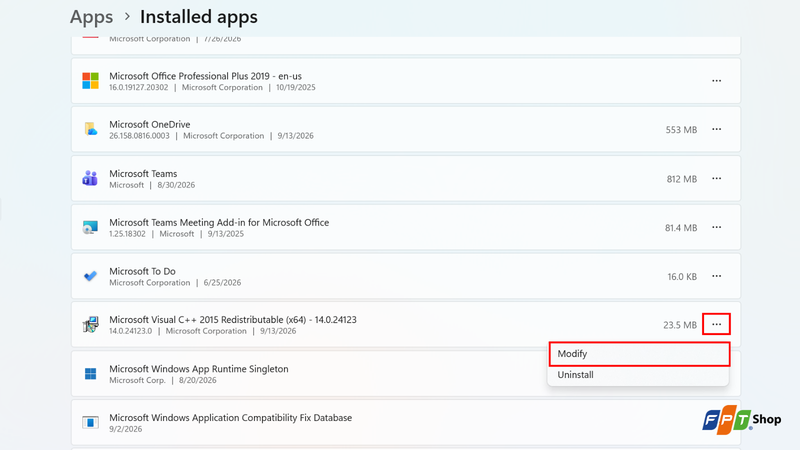Go back to Apps breadcrumb
The height and width of the screenshot is (450, 800).
[x=91, y=17]
